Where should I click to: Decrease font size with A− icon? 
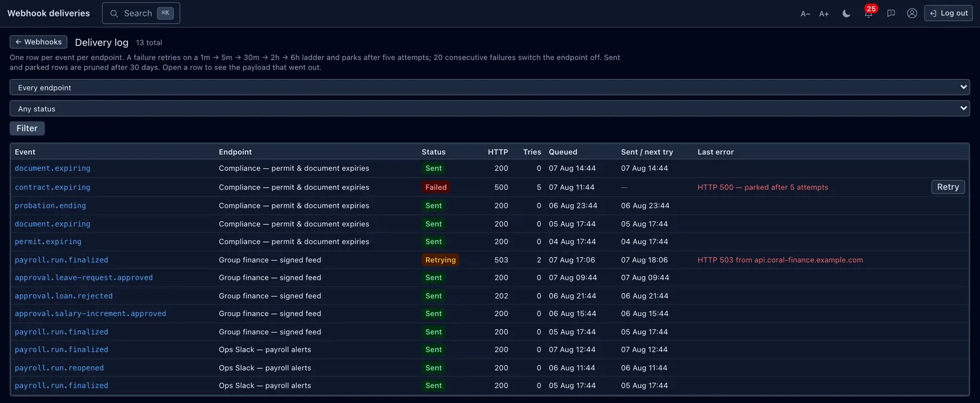click(805, 14)
